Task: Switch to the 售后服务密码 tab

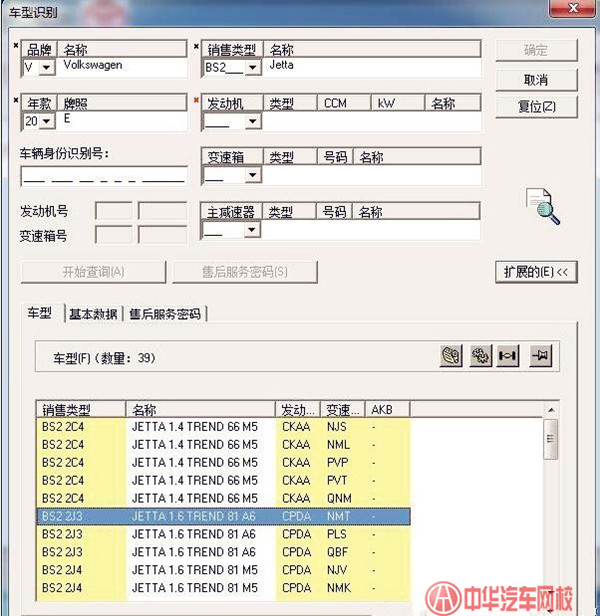Action: [165, 314]
